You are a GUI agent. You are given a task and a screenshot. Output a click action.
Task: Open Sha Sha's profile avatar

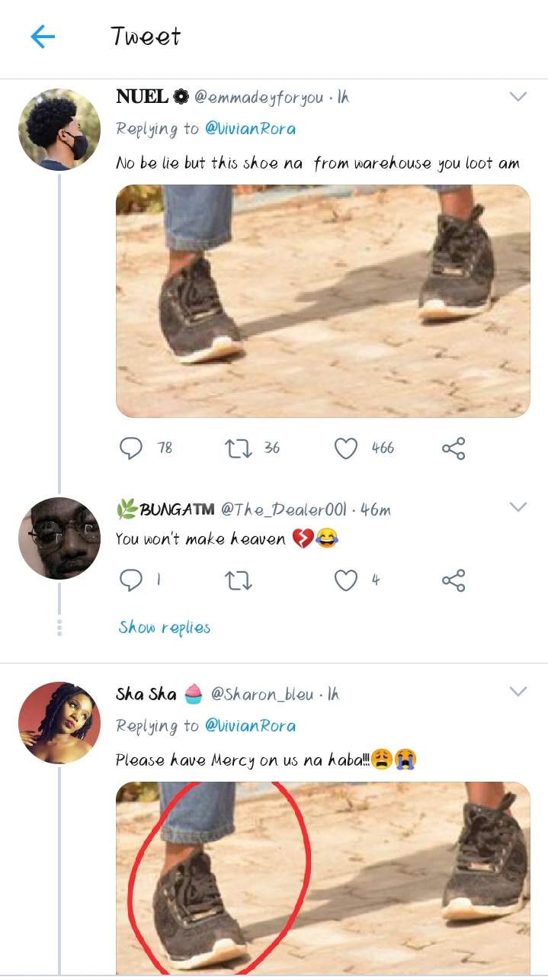pos(59,723)
